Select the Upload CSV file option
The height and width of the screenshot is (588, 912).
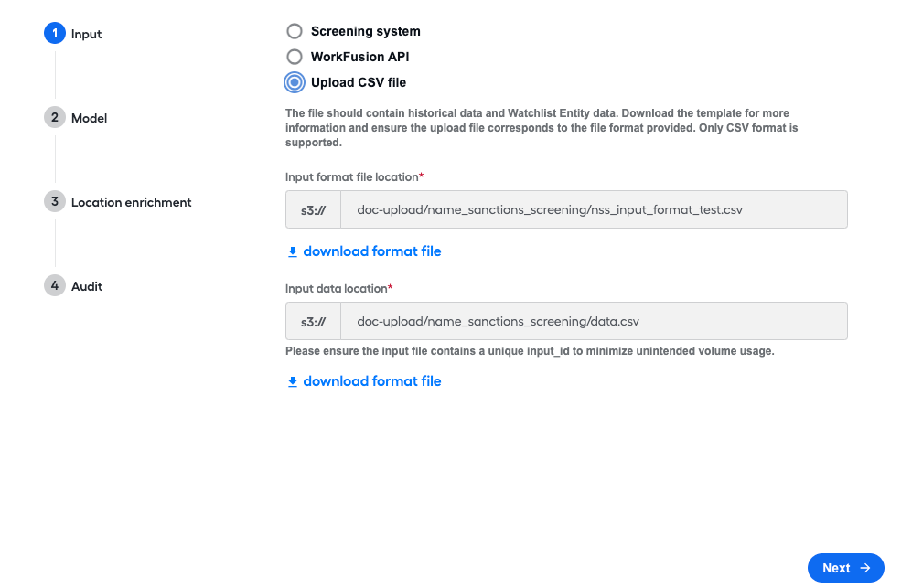[x=295, y=82]
